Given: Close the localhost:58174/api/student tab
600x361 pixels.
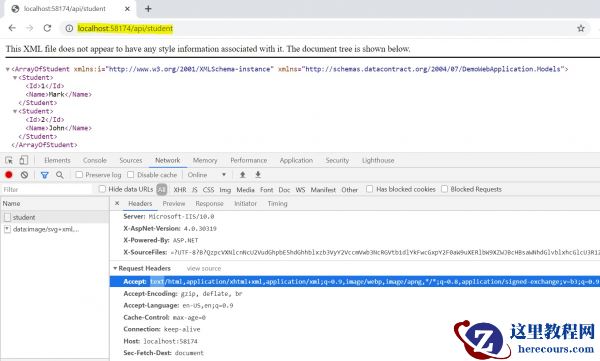Looking at the screenshot, I should tap(127, 9).
